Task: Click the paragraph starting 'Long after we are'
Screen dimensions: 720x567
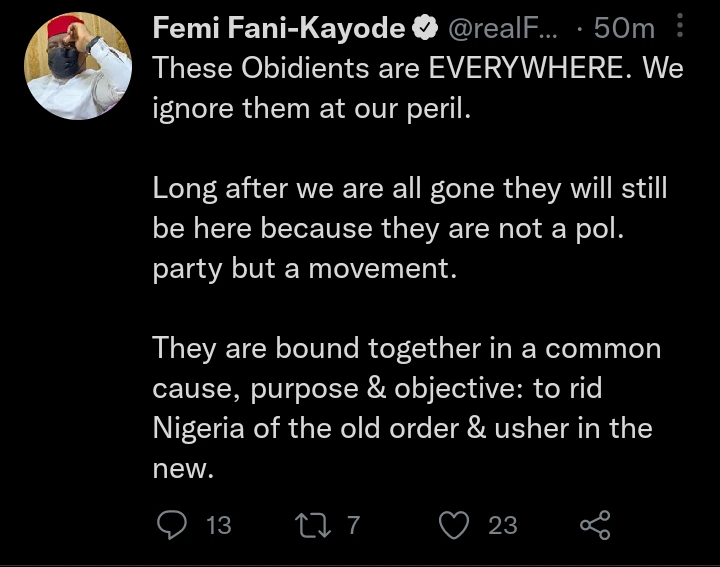Action: 410,229
